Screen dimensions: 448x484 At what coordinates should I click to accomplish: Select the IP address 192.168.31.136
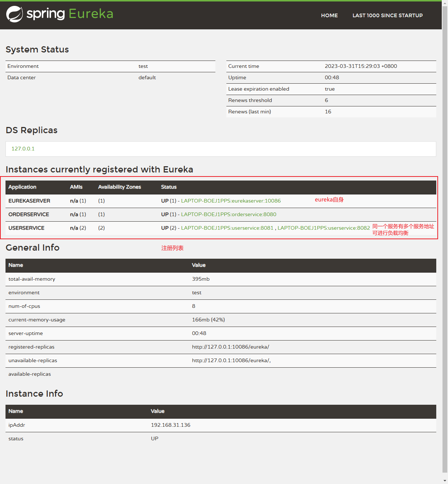[x=171, y=425]
